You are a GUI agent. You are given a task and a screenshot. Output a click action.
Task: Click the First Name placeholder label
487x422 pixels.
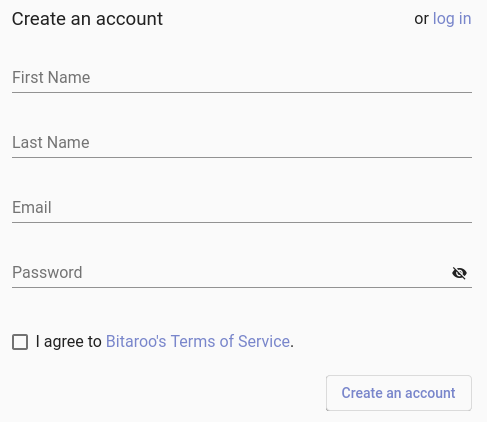click(x=51, y=77)
